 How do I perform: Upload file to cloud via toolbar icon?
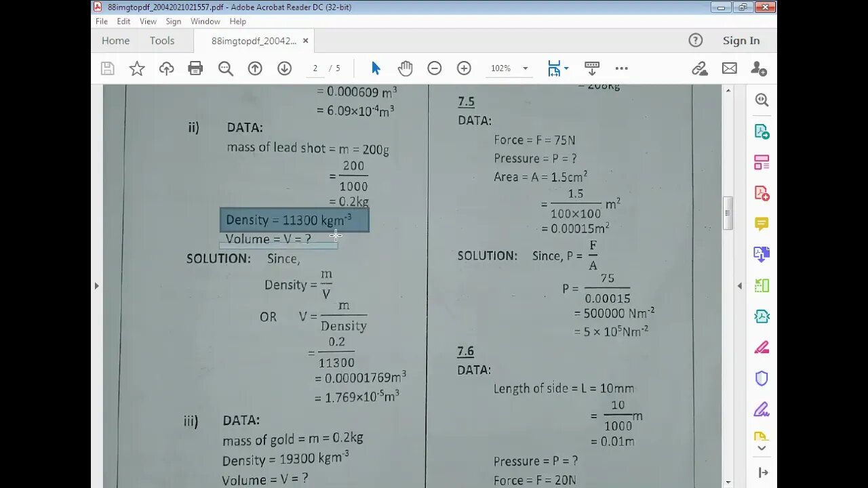[x=166, y=68]
